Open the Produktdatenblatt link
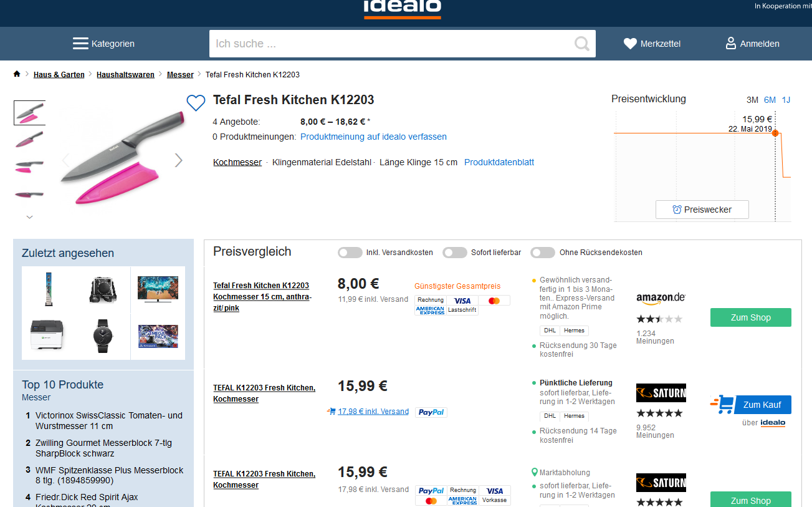The image size is (812, 507). [499, 162]
